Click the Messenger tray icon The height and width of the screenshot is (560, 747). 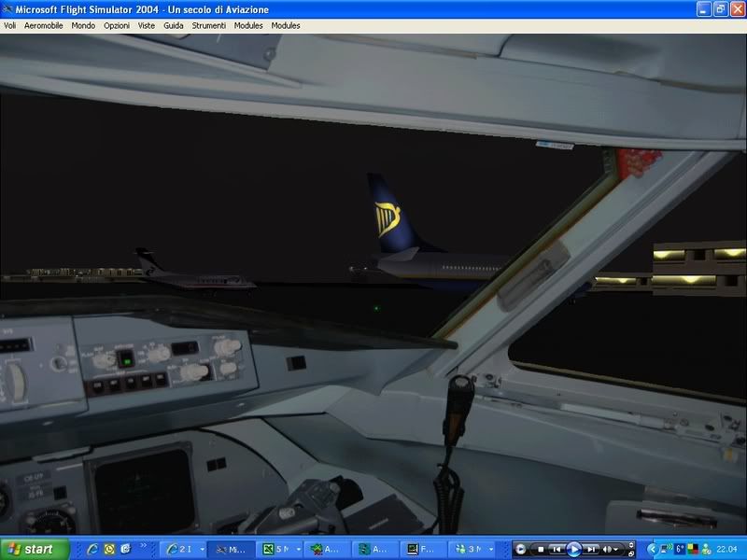(706, 549)
